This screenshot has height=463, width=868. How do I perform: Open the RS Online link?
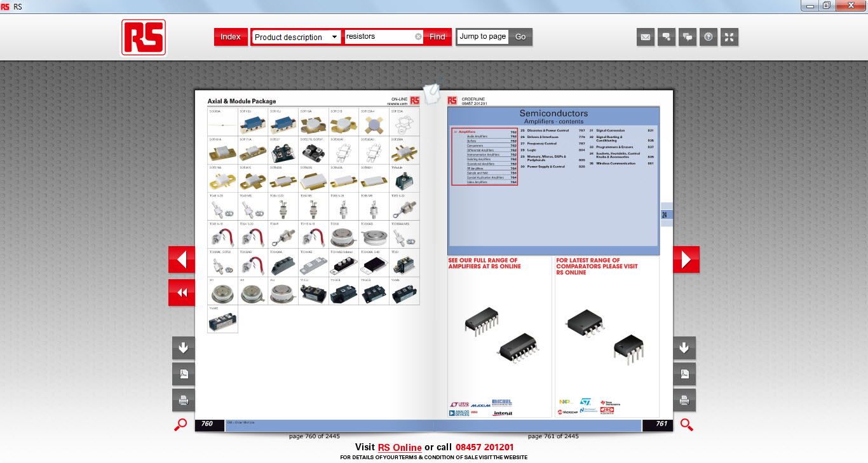(x=400, y=447)
